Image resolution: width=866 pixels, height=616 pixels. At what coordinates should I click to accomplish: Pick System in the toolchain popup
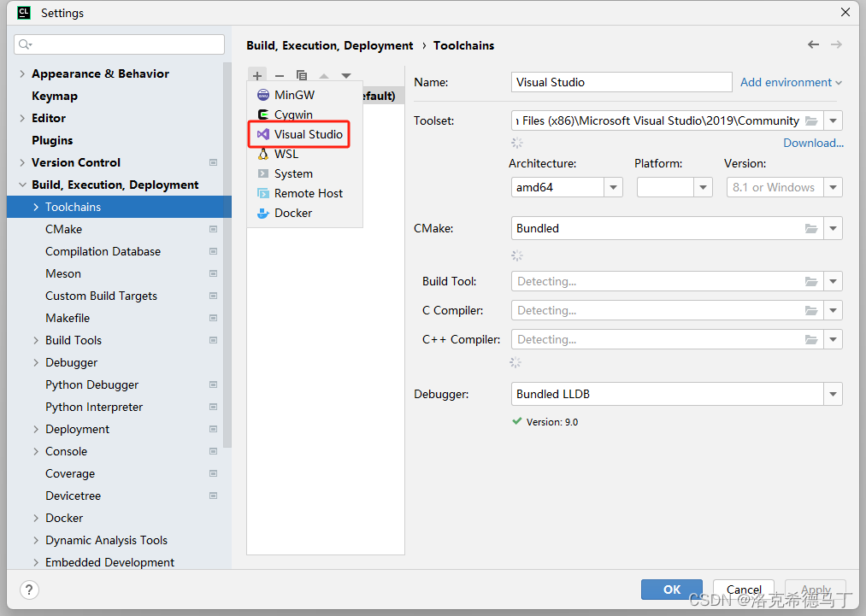[x=305, y=174]
